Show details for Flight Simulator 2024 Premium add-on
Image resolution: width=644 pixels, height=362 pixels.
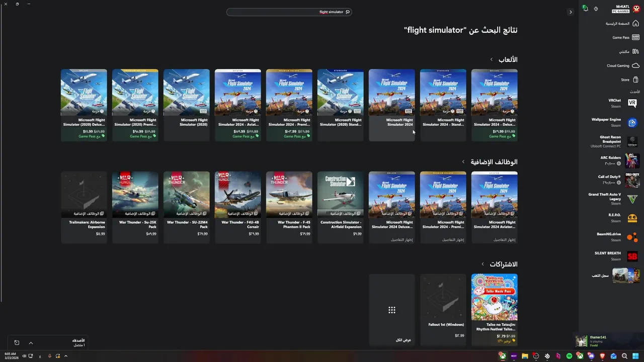click(453, 240)
